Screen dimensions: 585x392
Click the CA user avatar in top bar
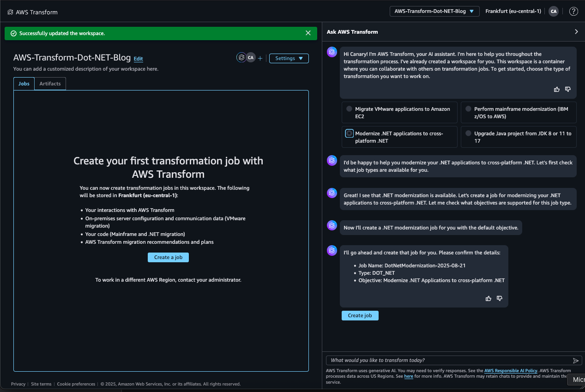pyautogui.click(x=553, y=12)
